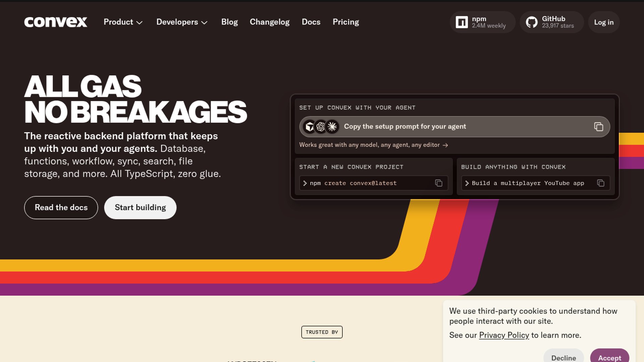Open 'Works great with any model' link

click(374, 145)
